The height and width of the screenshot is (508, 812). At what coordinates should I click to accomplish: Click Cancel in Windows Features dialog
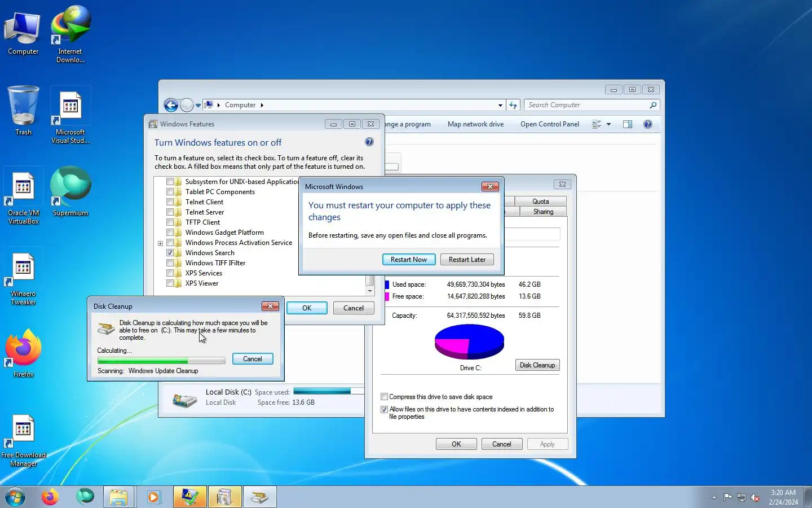(354, 308)
